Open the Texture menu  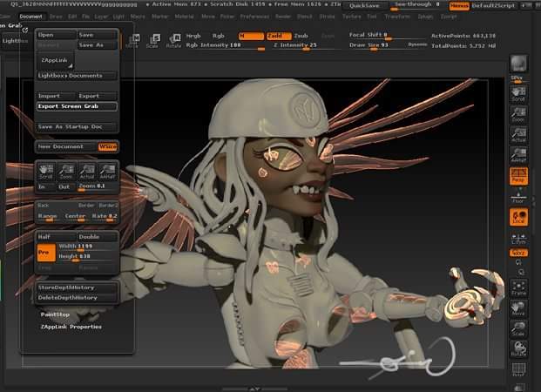pyautogui.click(x=352, y=17)
